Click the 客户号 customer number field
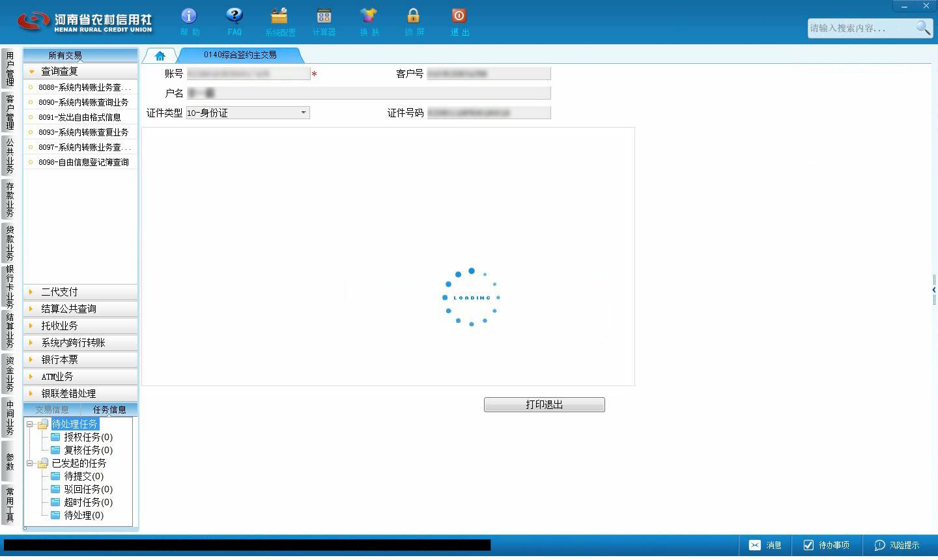Screen dimensions: 938x560 [489, 74]
